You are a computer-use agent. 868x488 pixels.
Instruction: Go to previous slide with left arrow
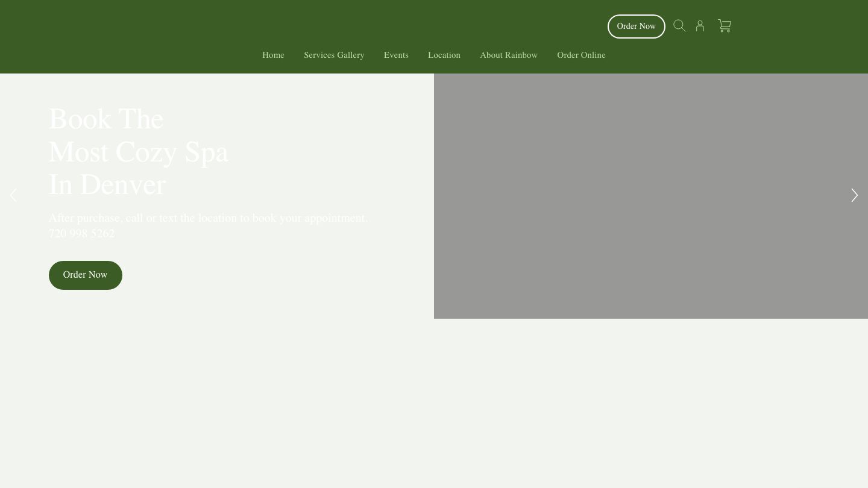coord(13,195)
